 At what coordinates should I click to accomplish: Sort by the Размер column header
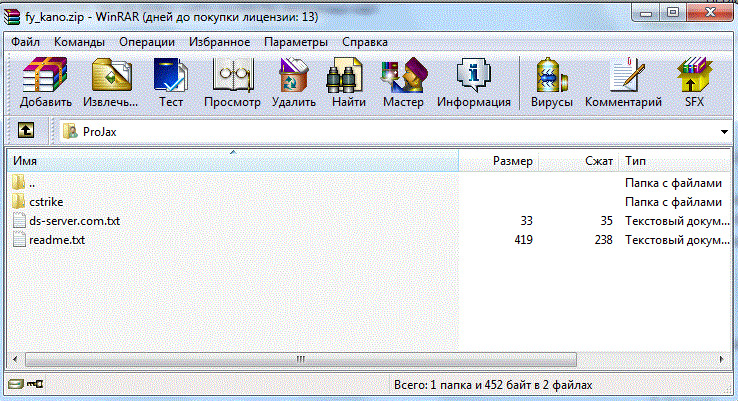point(498,160)
